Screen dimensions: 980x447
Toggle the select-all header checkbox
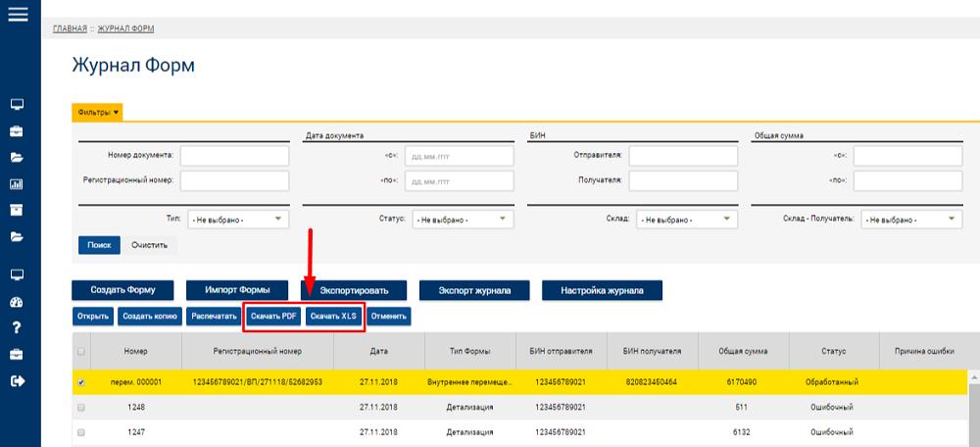[x=80, y=352]
